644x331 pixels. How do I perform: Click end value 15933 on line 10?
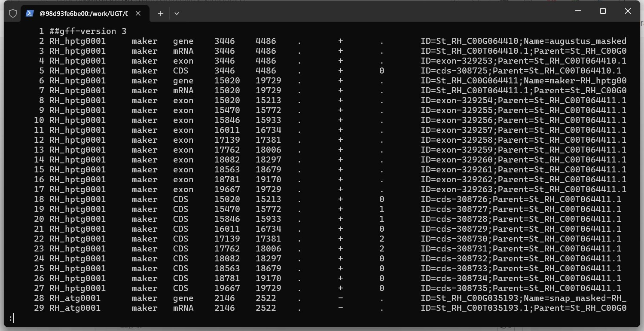269,120
